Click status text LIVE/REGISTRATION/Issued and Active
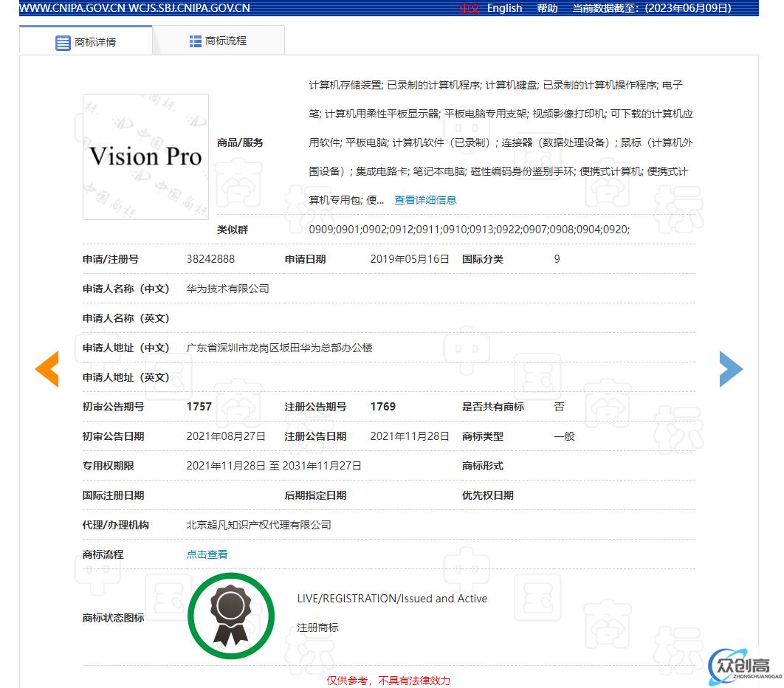Screen dimensions: 784x688 pos(392,599)
